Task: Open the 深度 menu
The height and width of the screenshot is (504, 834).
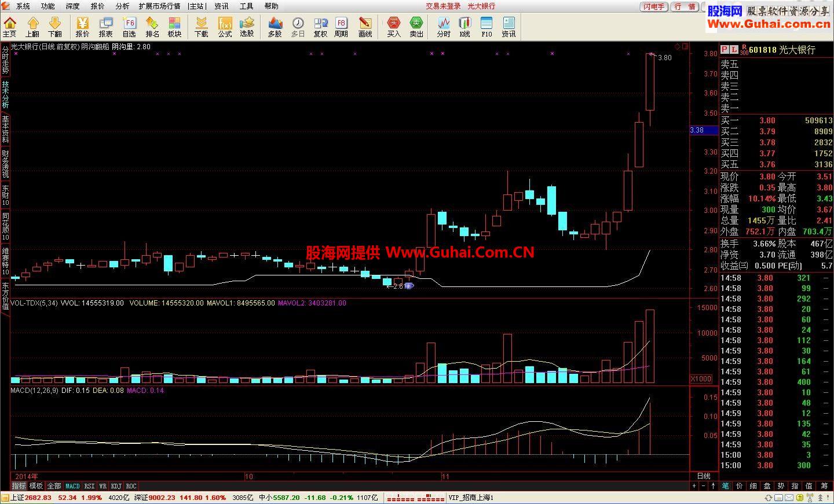Action: [x=73, y=6]
